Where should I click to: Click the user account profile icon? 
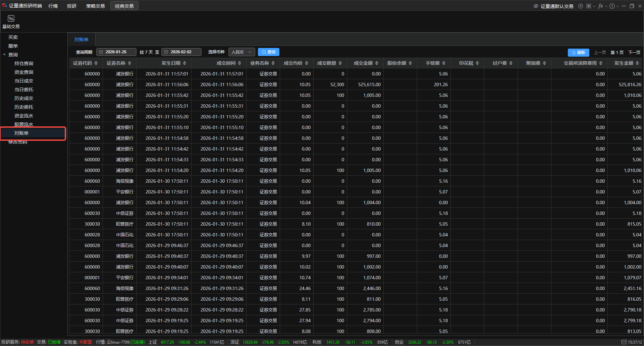[x=580, y=6]
